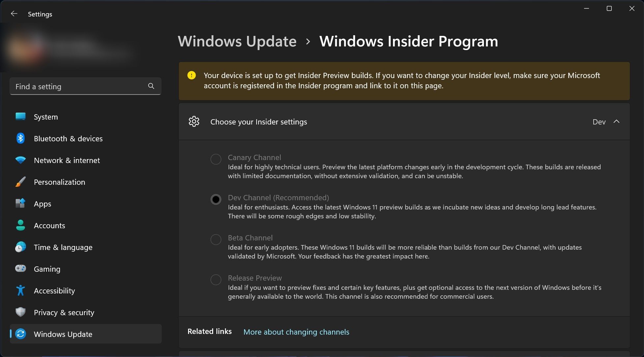
Task: Expand the Windows Update sidebar entry
Action: click(63, 334)
